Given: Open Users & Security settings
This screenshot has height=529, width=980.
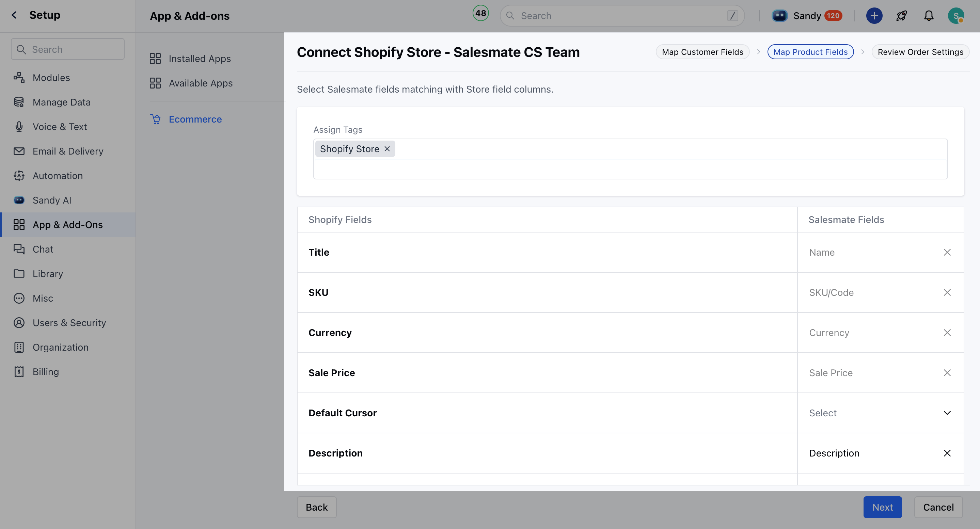Looking at the screenshot, I should tap(69, 323).
